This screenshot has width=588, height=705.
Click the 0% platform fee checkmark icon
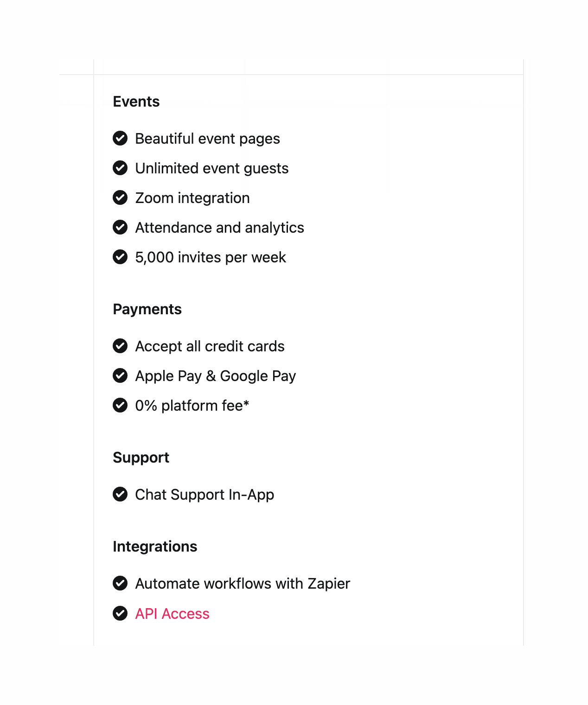120,405
